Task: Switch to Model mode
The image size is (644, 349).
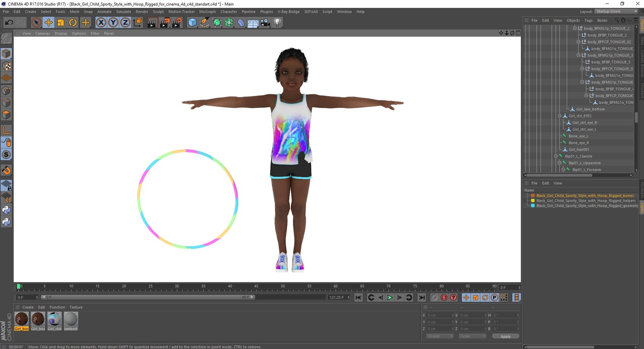Action: pyautogui.click(x=6, y=54)
